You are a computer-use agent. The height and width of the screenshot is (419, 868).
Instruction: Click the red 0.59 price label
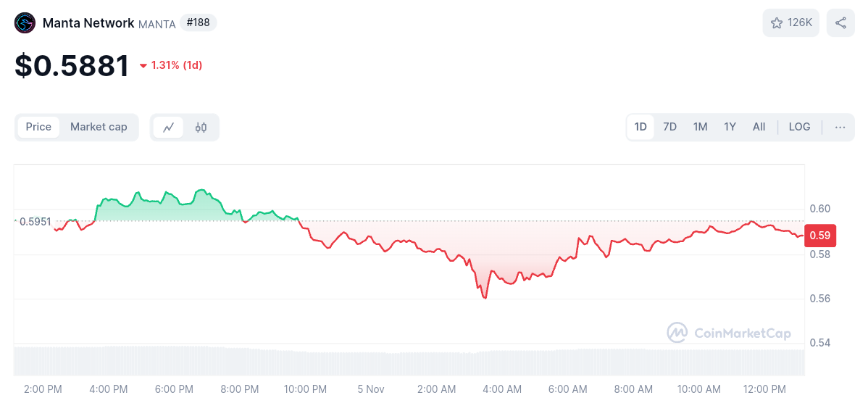coord(820,235)
